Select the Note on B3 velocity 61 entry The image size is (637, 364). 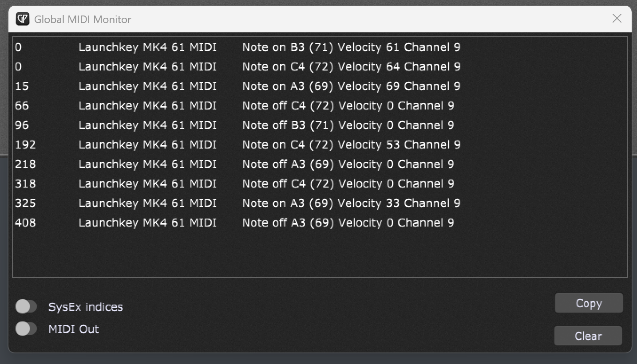pos(320,47)
